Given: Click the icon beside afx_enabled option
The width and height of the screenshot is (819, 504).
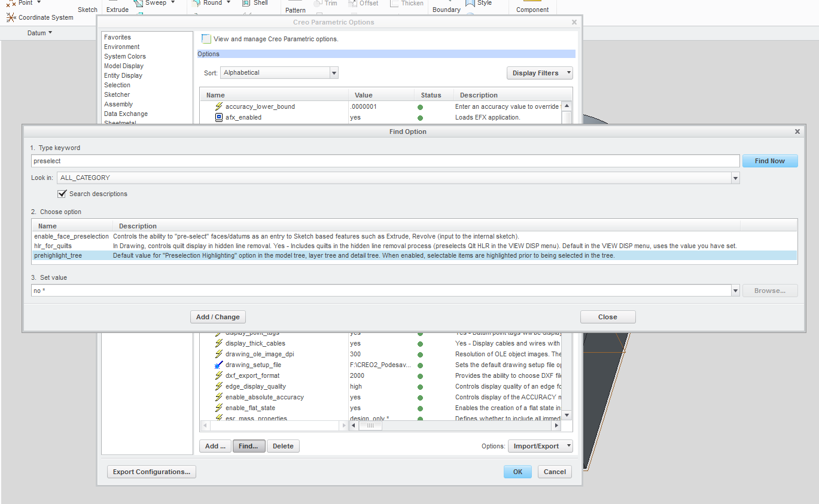Looking at the screenshot, I should coord(219,117).
